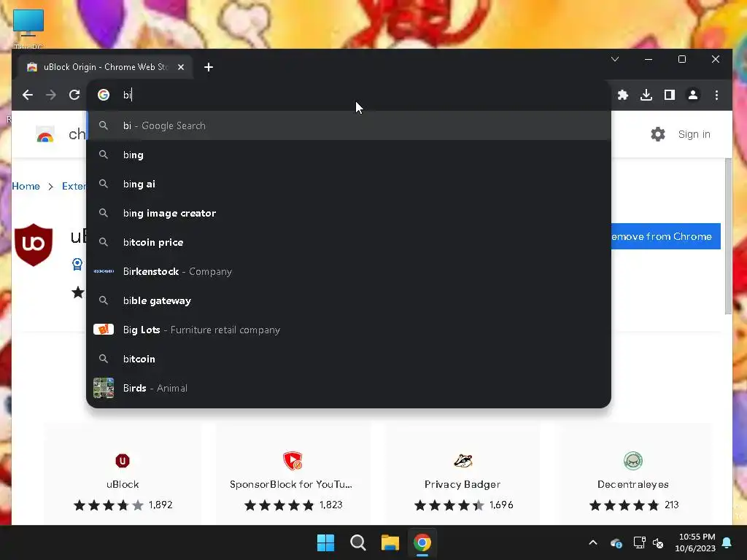The width and height of the screenshot is (747, 560).
Task: Select the uBlock Origin - Chrome Web Store tab
Action: point(105,67)
